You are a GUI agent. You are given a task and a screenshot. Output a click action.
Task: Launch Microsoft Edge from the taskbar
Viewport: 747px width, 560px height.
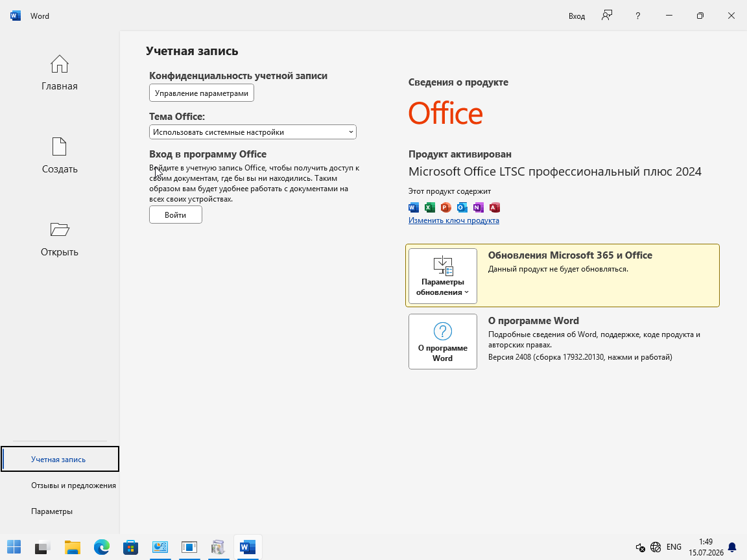click(101, 547)
